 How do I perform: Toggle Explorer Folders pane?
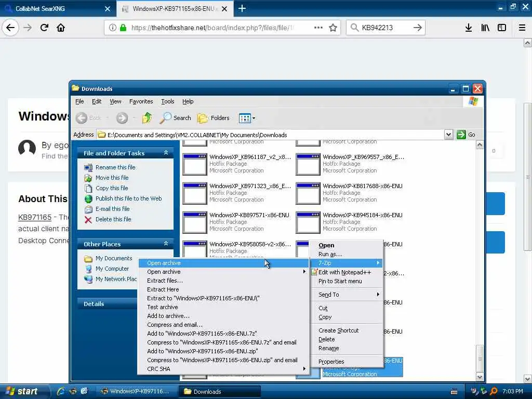click(214, 118)
